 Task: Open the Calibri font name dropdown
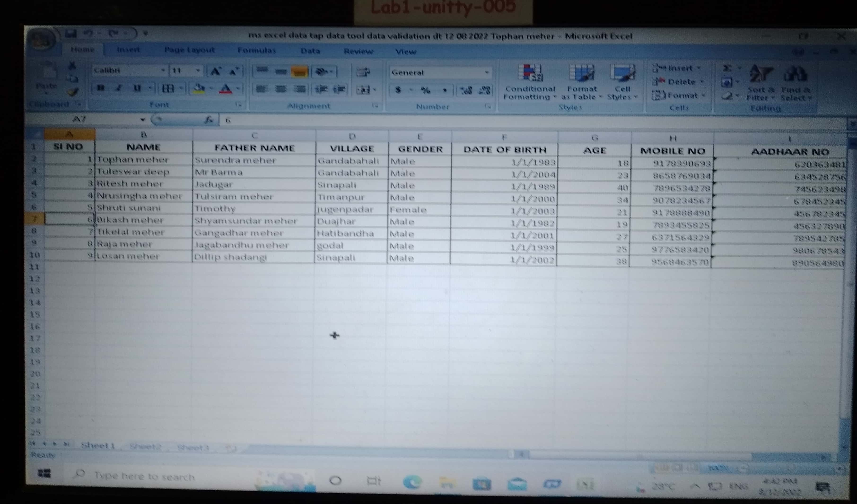[163, 70]
